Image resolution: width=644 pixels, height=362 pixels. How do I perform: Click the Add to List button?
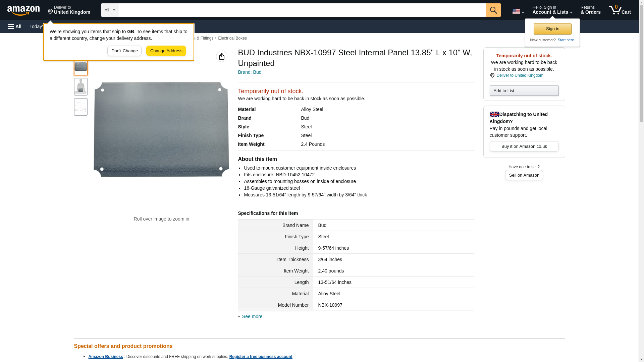point(524,91)
